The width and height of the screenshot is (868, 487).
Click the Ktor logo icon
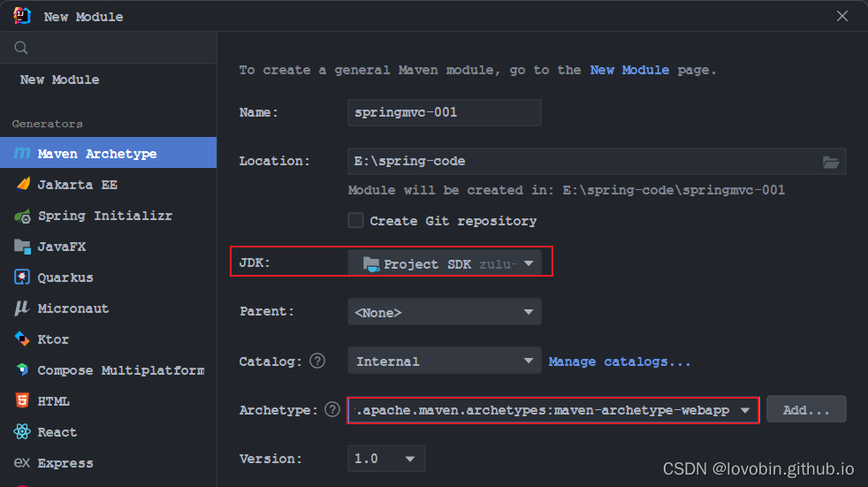tap(22, 339)
